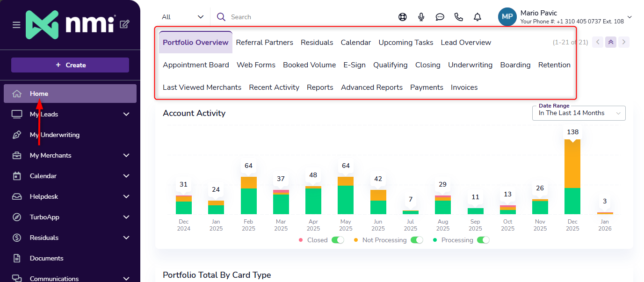Viewport: 644px width, 282px height.
Task: Open Documents in the sidebar
Action: [x=46, y=258]
